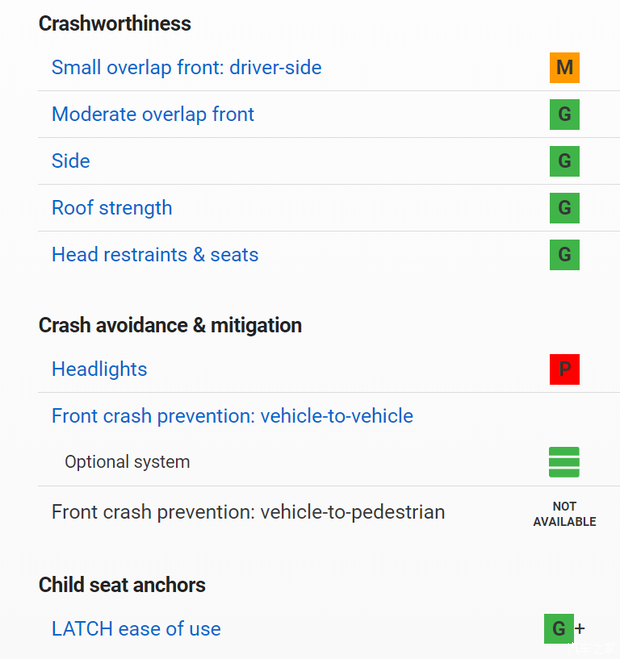This screenshot has height=659, width=620.
Task: Click the green G badge in the Side row
Action: pos(564,161)
